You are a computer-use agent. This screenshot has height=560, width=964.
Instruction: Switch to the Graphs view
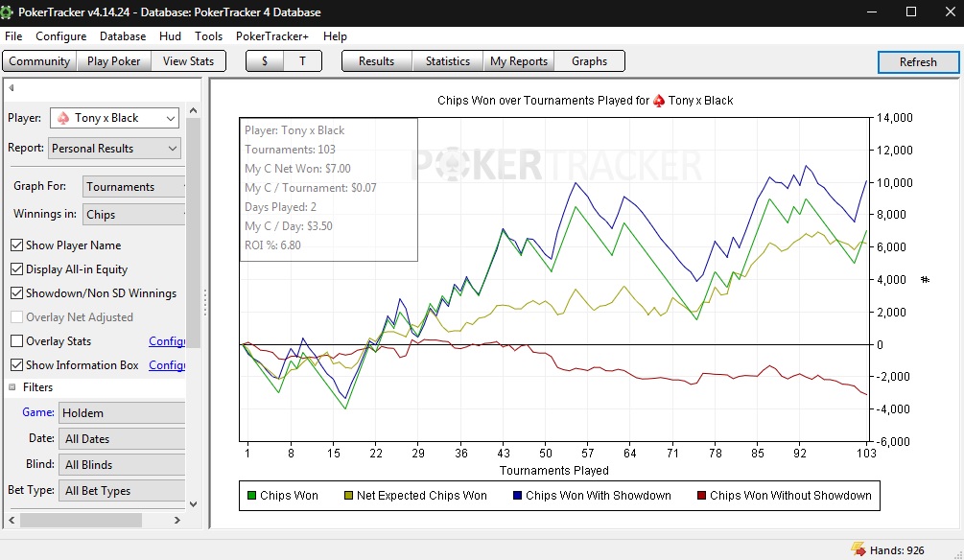coord(590,61)
